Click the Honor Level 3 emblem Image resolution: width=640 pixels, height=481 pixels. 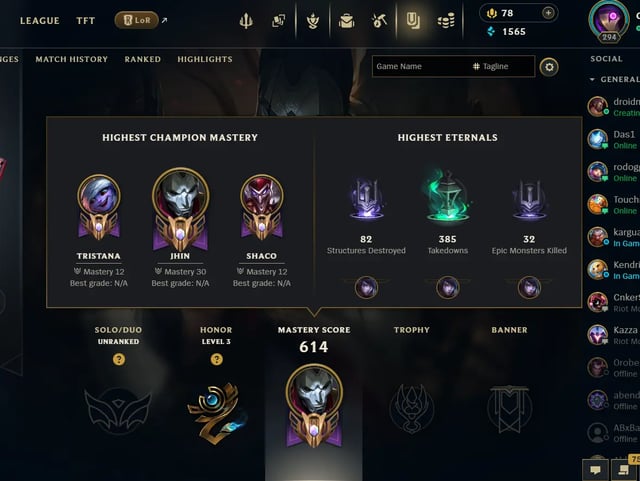point(216,412)
